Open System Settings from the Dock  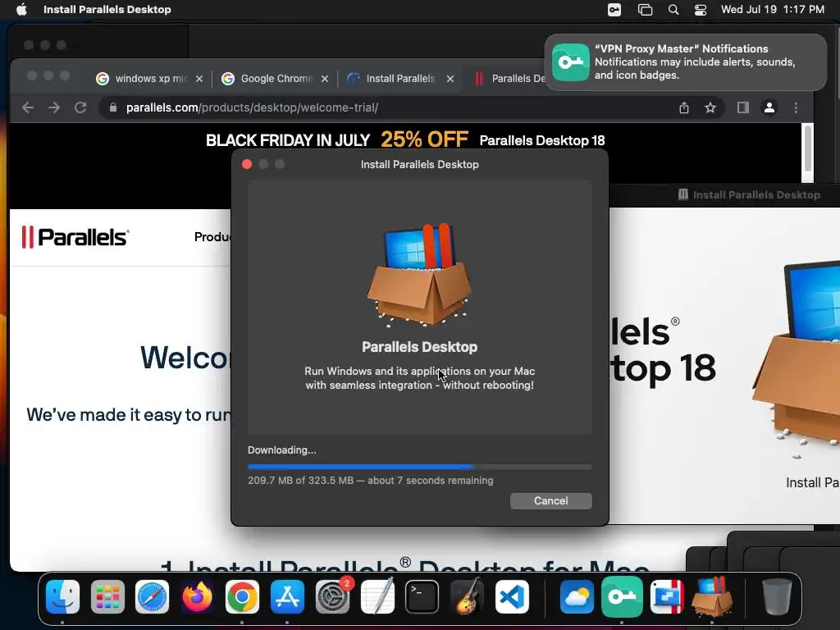332,597
